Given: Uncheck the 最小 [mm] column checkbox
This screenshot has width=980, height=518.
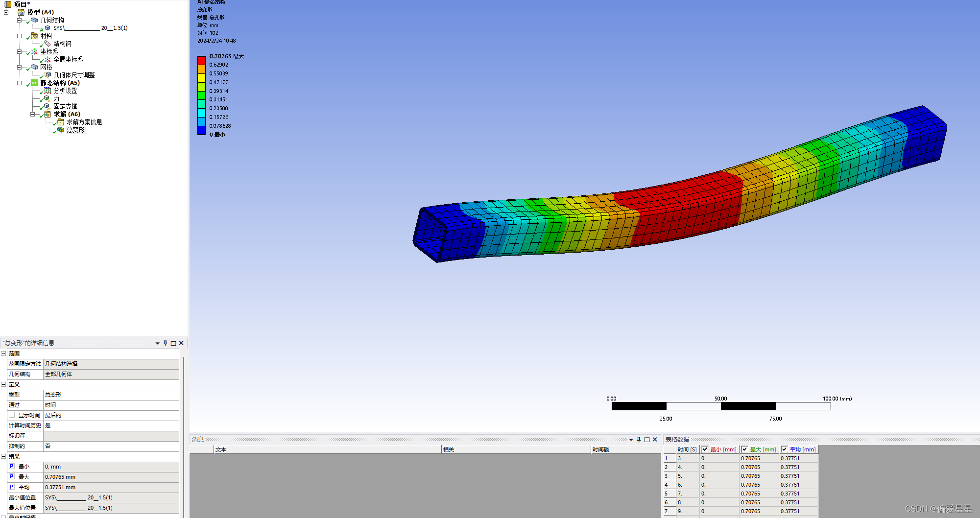Looking at the screenshot, I should tap(705, 449).
